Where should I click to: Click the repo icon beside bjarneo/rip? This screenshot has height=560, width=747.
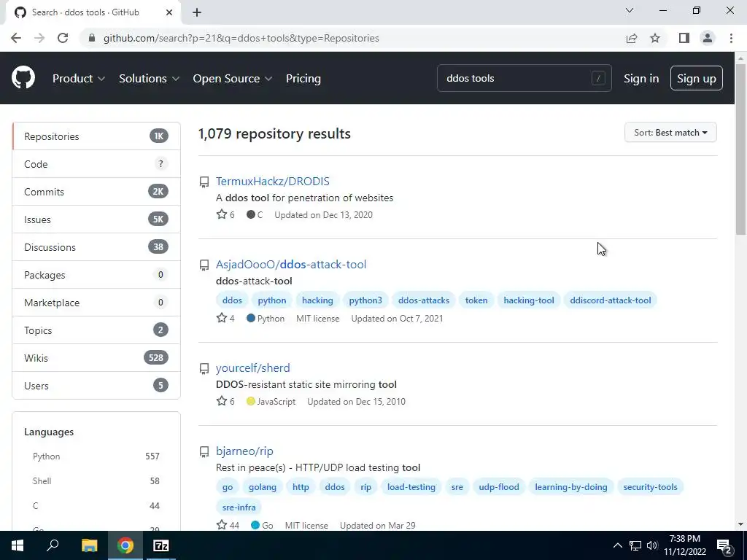click(x=204, y=451)
